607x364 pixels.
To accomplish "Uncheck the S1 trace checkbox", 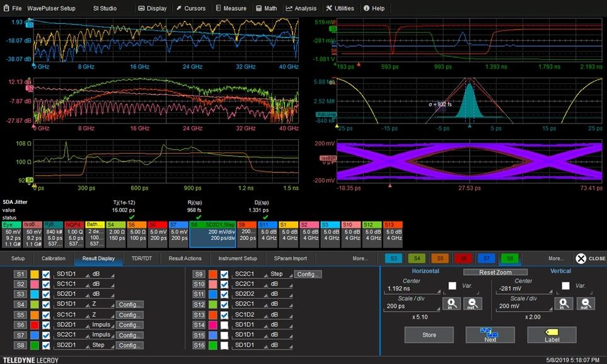I will pos(45,275).
